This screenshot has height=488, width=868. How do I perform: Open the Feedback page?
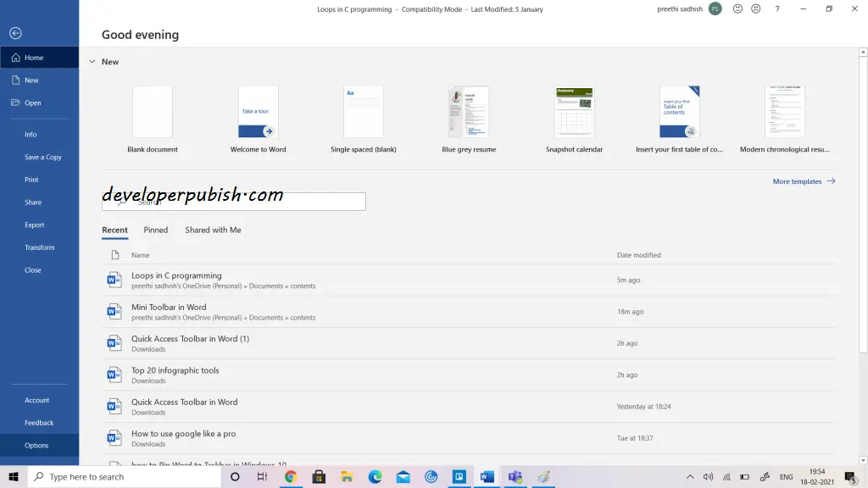point(39,423)
